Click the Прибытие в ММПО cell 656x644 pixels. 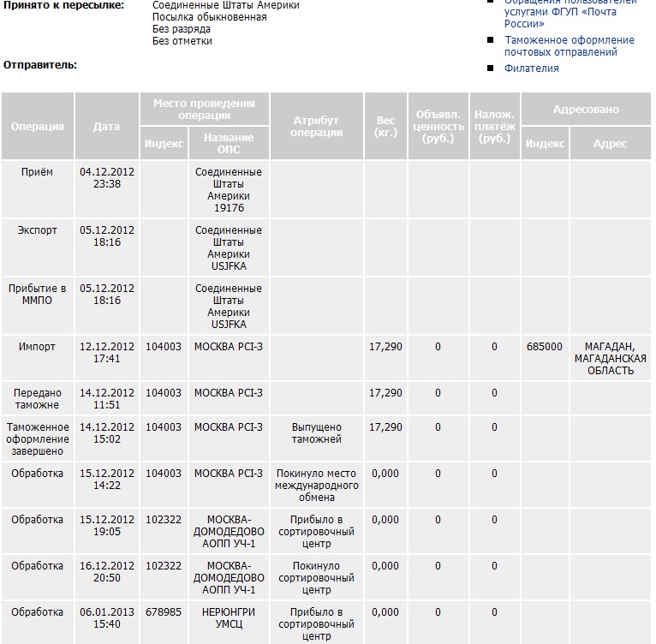click(x=37, y=295)
